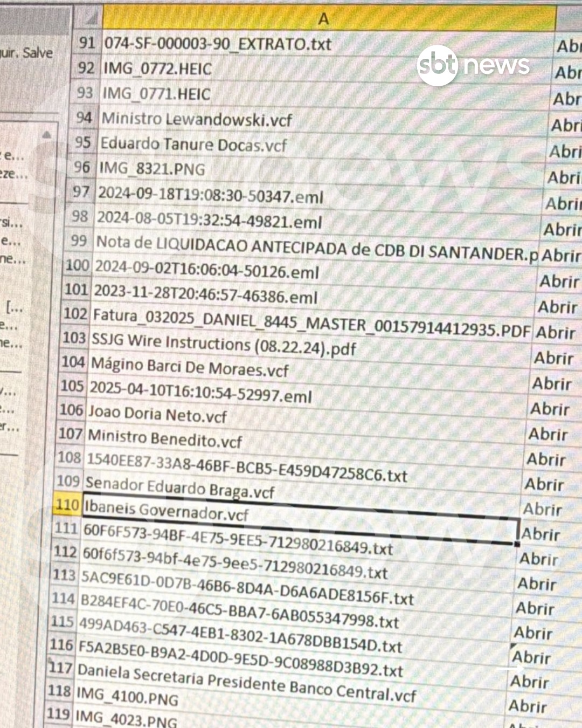582x728 pixels.
Task: Click cell IMG_8321.PNG
Action: 152,169
